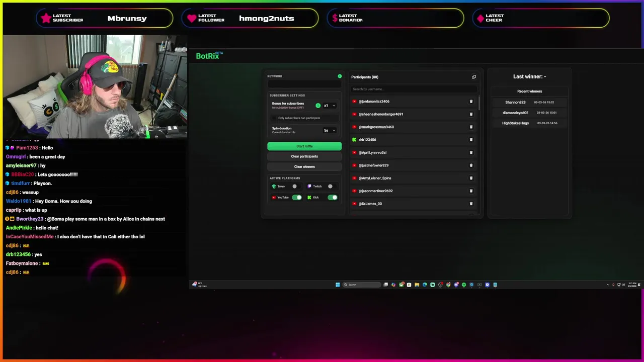The height and width of the screenshot is (362, 644).
Task: Click InCaseYouMissedMe's chat message
Action: [75, 237]
